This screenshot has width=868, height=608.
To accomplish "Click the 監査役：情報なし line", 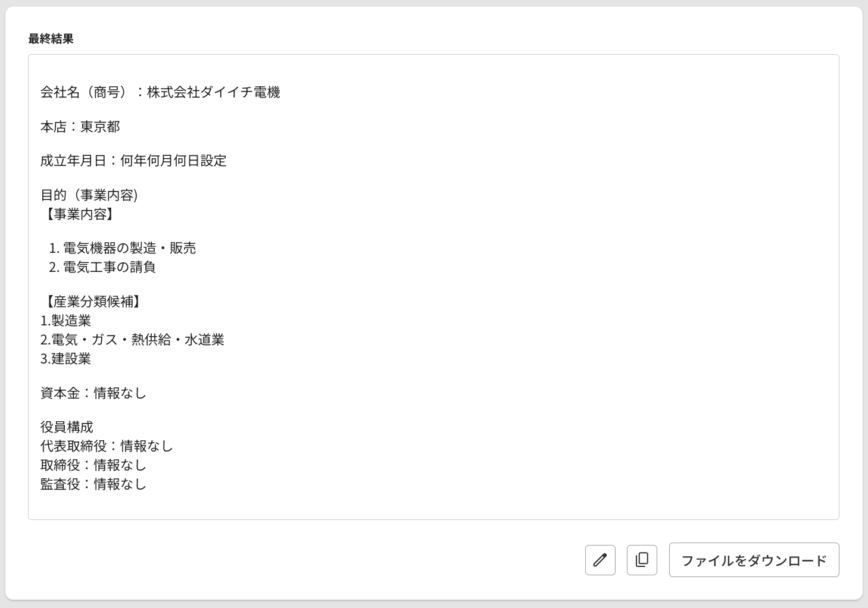I will pyautogui.click(x=93, y=484).
